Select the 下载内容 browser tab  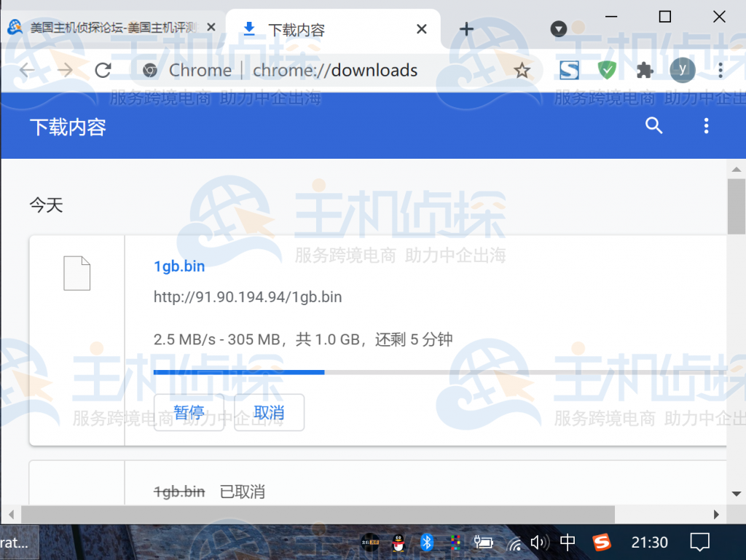333,29
